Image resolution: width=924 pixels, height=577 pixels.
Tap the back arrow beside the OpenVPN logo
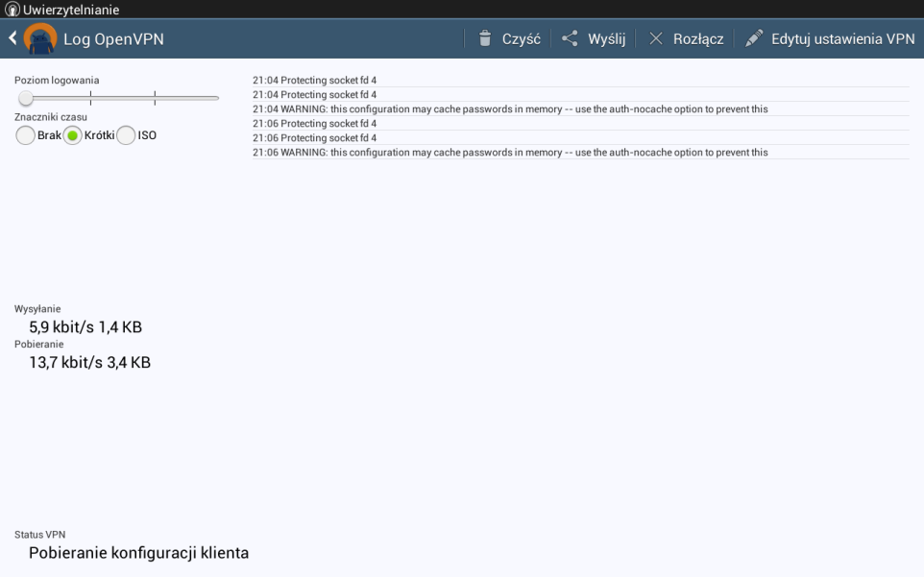12,38
